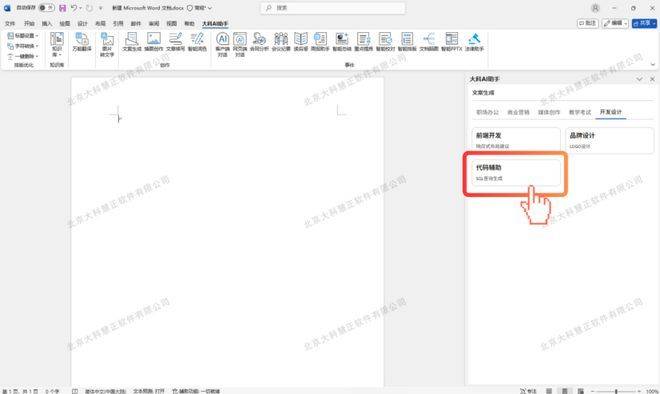This screenshot has height=394, width=660.
Task: Click the 文案生成 ribbon icon
Action: point(132,42)
